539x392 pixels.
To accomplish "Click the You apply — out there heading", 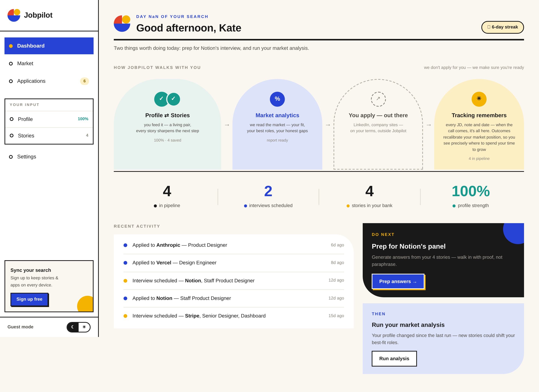I will (378, 115).
